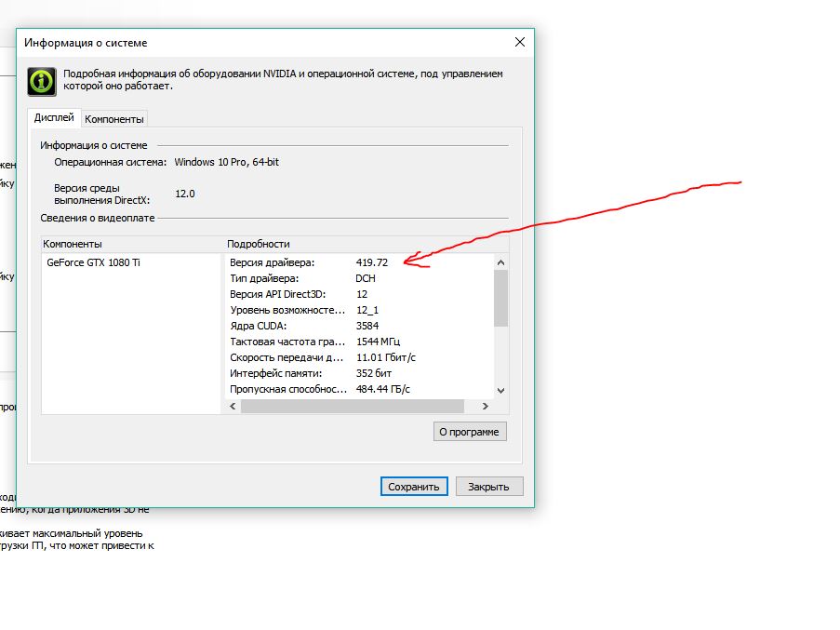Image resolution: width=840 pixels, height=630 pixels.
Task: Click the details list scroll-down arrow
Action: pos(500,391)
